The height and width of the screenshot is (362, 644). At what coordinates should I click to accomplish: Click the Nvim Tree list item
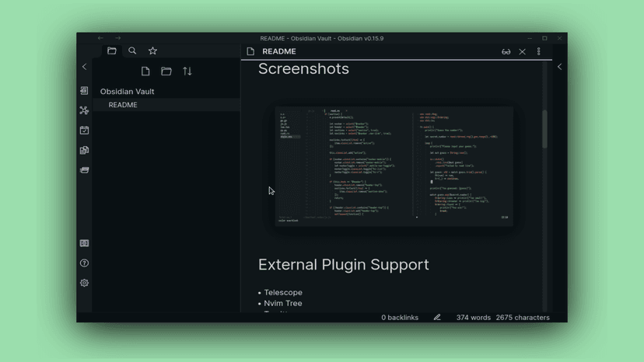pos(283,303)
